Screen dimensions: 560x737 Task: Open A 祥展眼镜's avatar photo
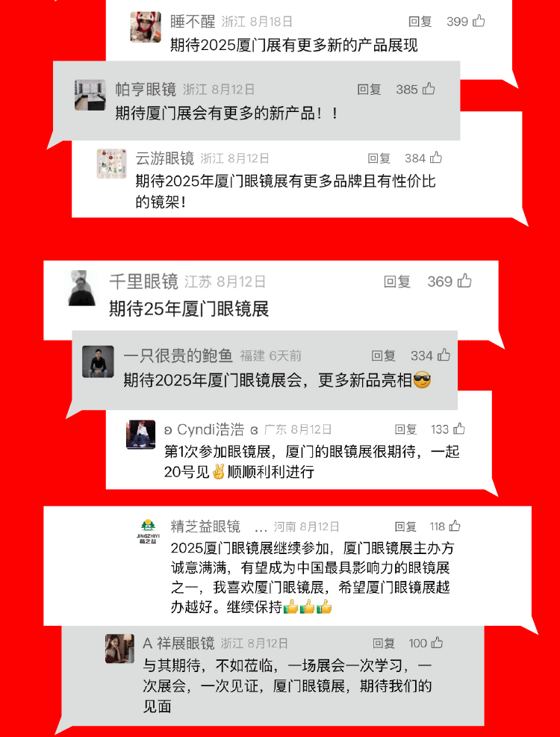[x=120, y=649]
